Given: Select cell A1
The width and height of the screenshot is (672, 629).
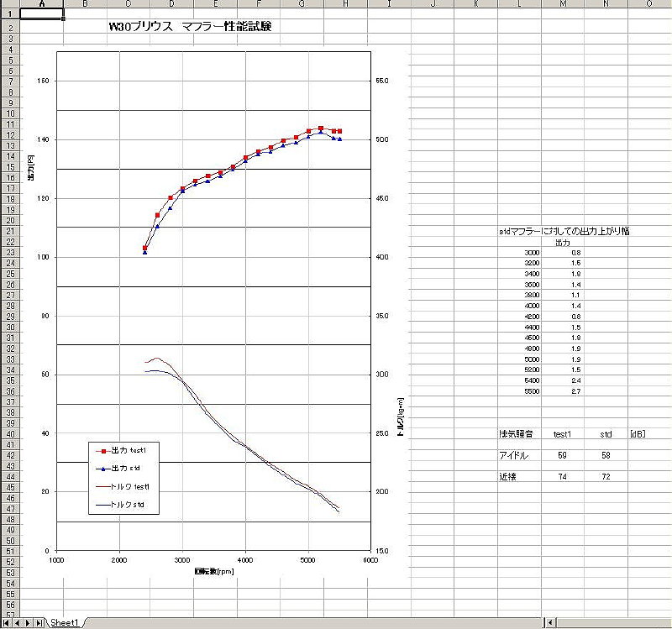Looking at the screenshot, I should pos(41,13).
